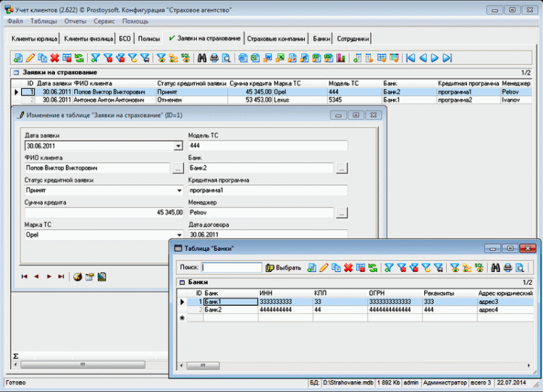Open the Дата заявки date dropdown
This screenshot has width=543, height=392.
point(178,146)
